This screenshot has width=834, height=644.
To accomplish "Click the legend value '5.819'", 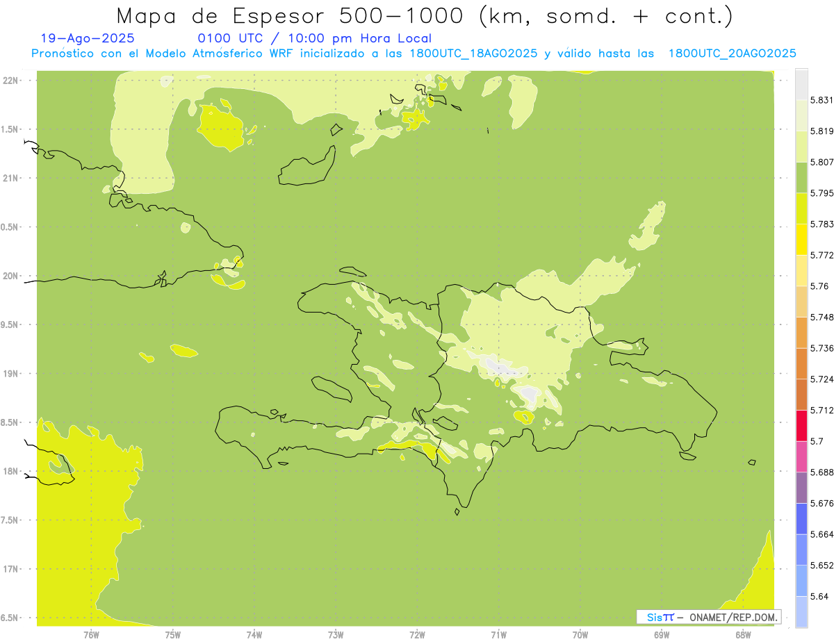I will point(822,131).
